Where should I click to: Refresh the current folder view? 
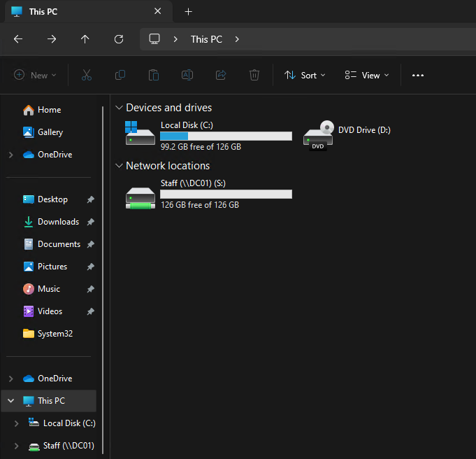click(119, 39)
